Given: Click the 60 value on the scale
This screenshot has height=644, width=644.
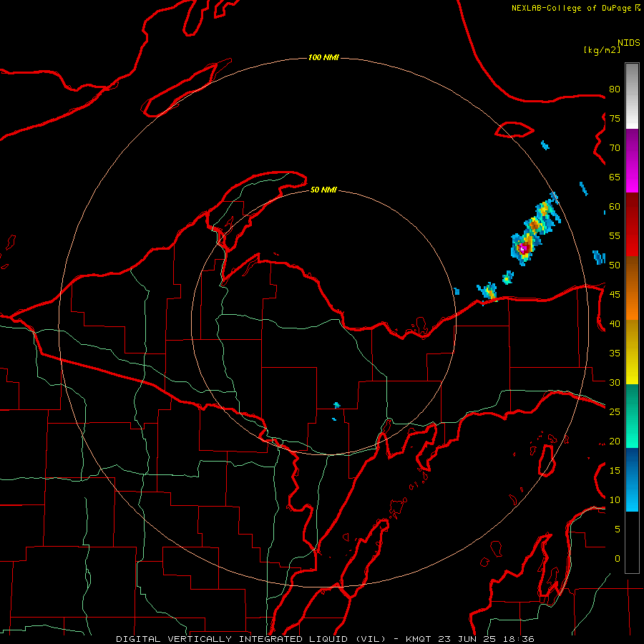Looking at the screenshot, I should pyautogui.click(x=615, y=207).
